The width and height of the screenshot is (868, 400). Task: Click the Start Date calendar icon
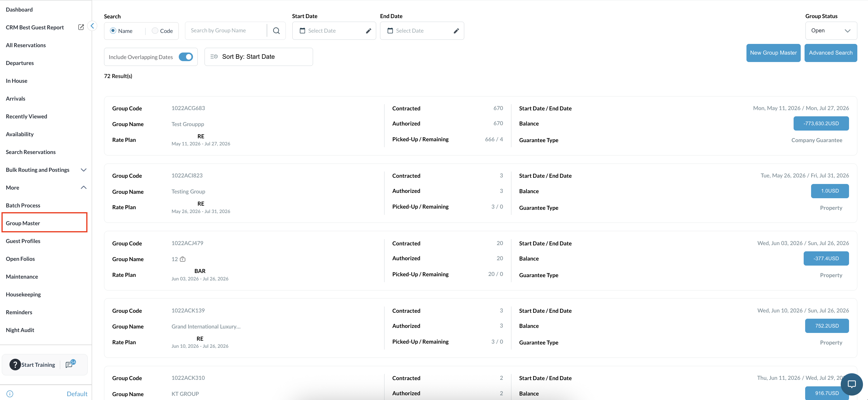pyautogui.click(x=302, y=31)
